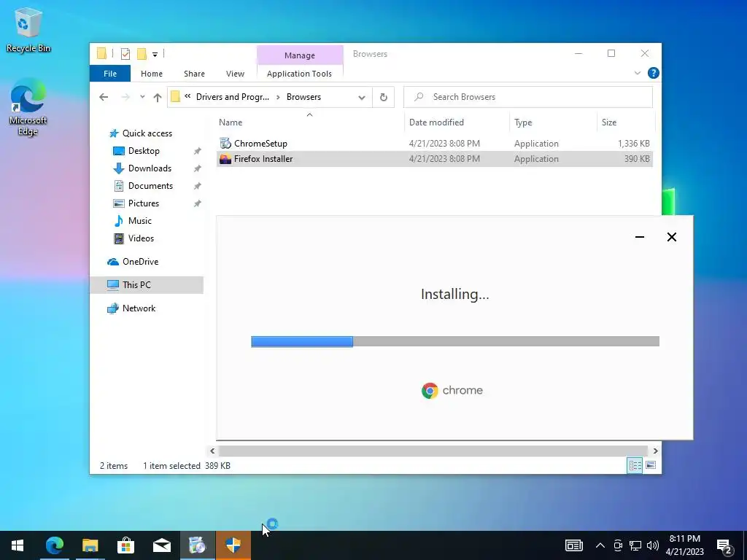The width and height of the screenshot is (747, 560).
Task: Click Drivers and Progr... breadcrumb
Action: click(233, 97)
